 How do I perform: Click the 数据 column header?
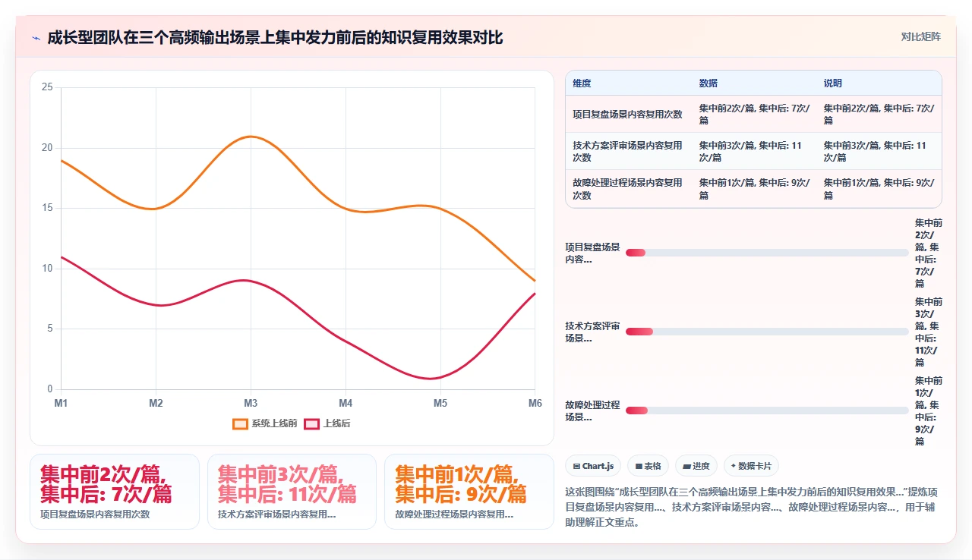point(708,83)
